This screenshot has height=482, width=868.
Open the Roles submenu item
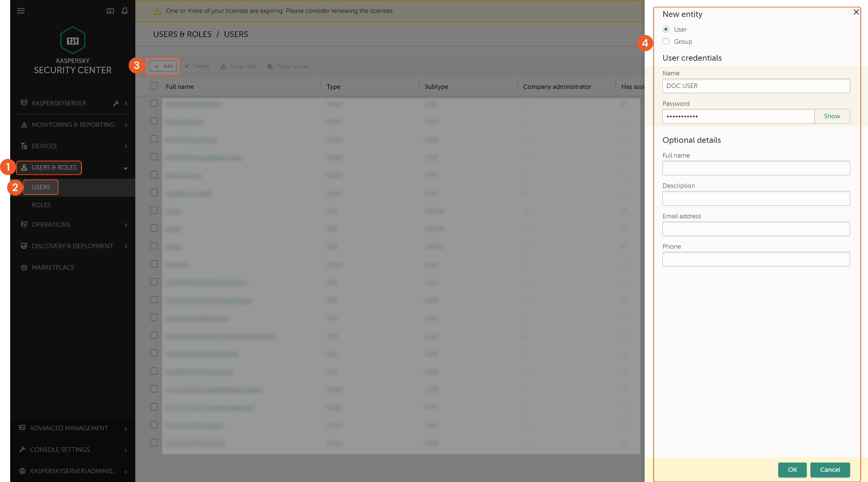[x=41, y=205]
